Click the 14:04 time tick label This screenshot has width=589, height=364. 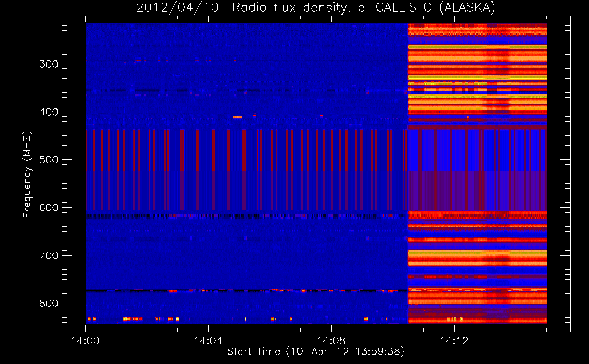coord(208,341)
